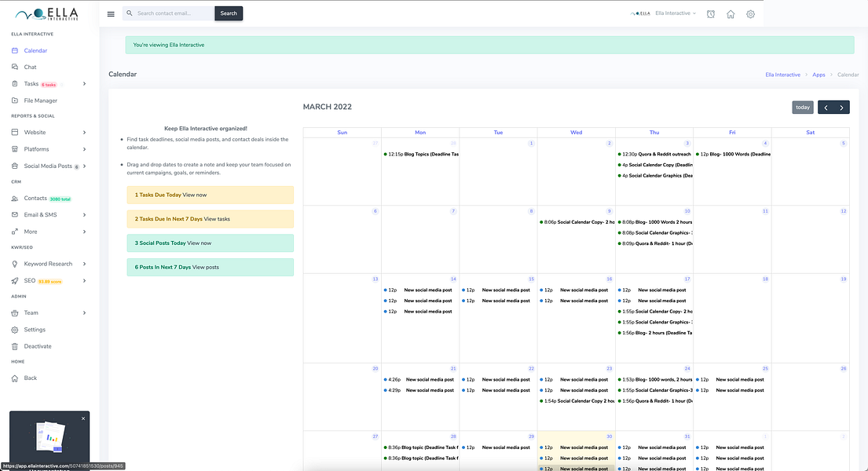The height and width of the screenshot is (471, 868).
Task: Open 8:08p Blog- 1000 Words event
Action: (x=655, y=222)
